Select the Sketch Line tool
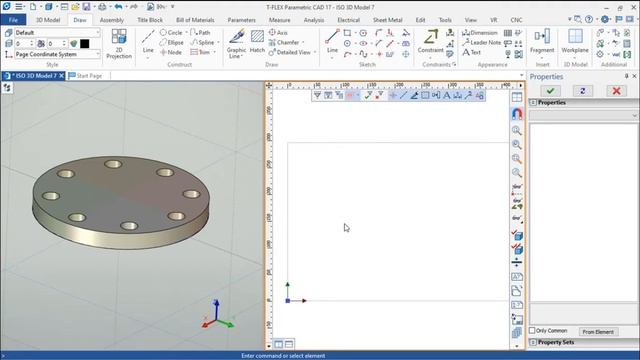The height and width of the screenshot is (360, 640). pos(332,41)
